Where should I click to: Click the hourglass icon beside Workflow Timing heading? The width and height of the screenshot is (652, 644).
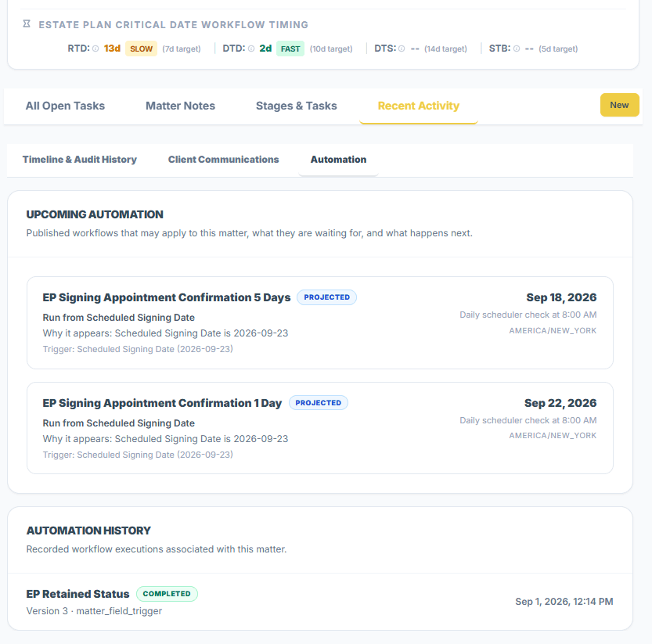27,23
